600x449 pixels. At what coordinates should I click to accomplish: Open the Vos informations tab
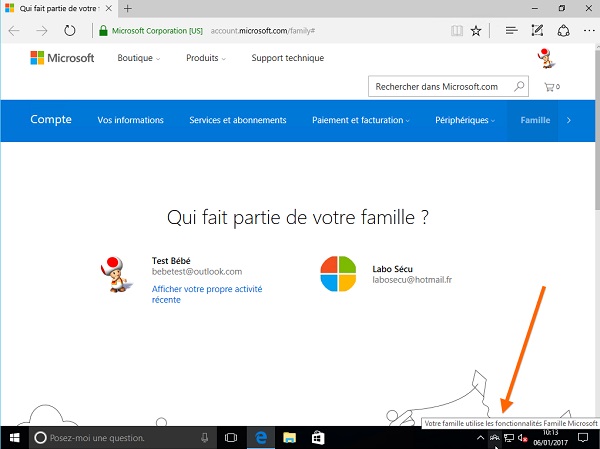[x=130, y=120]
